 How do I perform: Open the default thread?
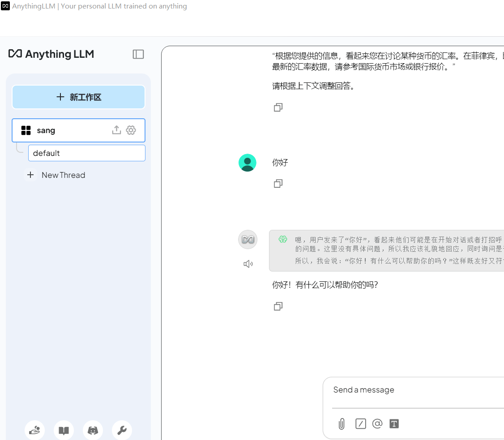pos(87,153)
